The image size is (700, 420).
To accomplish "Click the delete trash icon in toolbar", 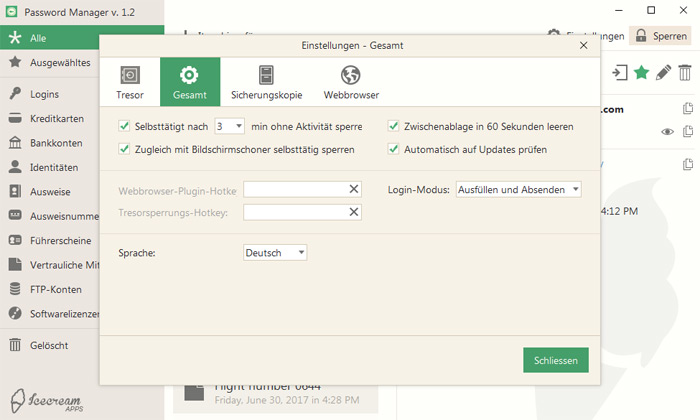I will click(x=685, y=72).
